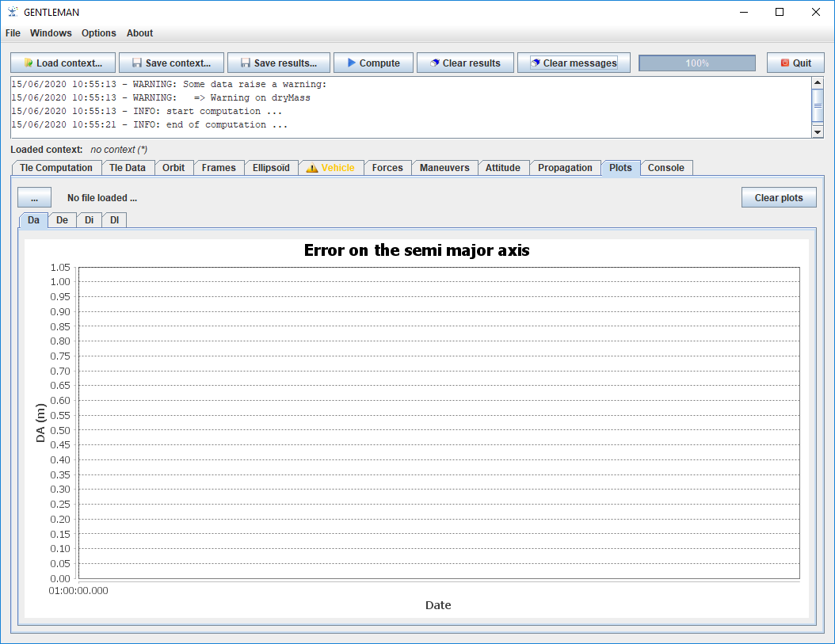835x644 pixels.
Task: Click the Save context floppy disk icon
Action: (x=137, y=63)
